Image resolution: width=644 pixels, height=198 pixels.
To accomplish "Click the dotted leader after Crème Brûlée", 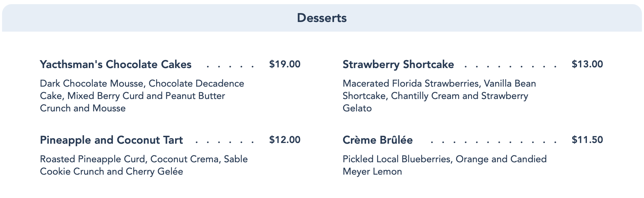I will 494,141.
